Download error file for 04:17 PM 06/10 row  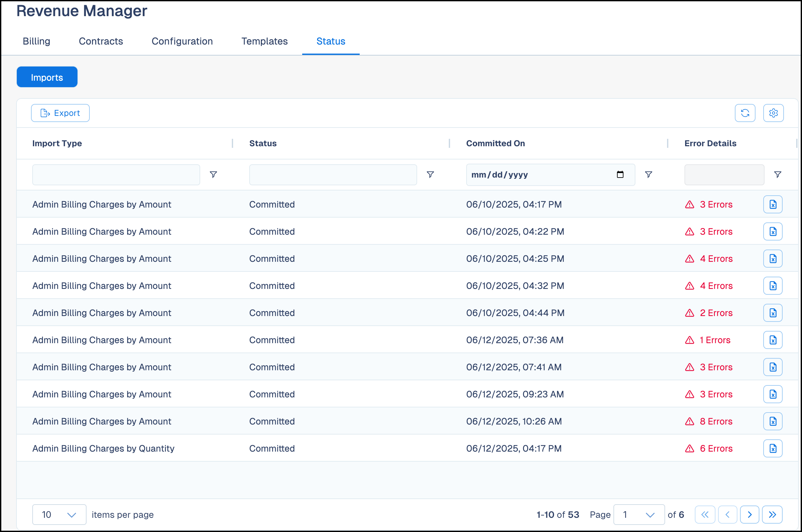pyautogui.click(x=773, y=204)
